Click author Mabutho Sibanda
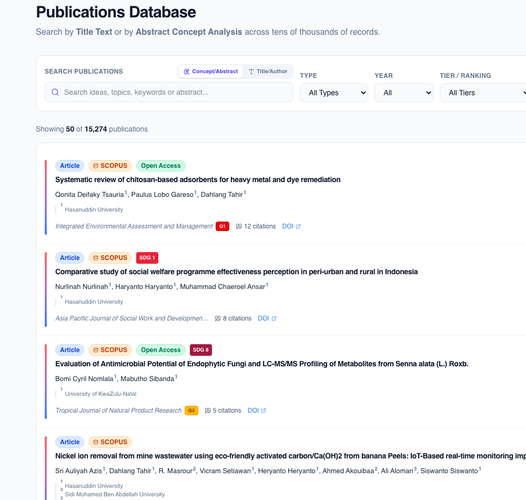The width and height of the screenshot is (526, 500). [x=147, y=379]
